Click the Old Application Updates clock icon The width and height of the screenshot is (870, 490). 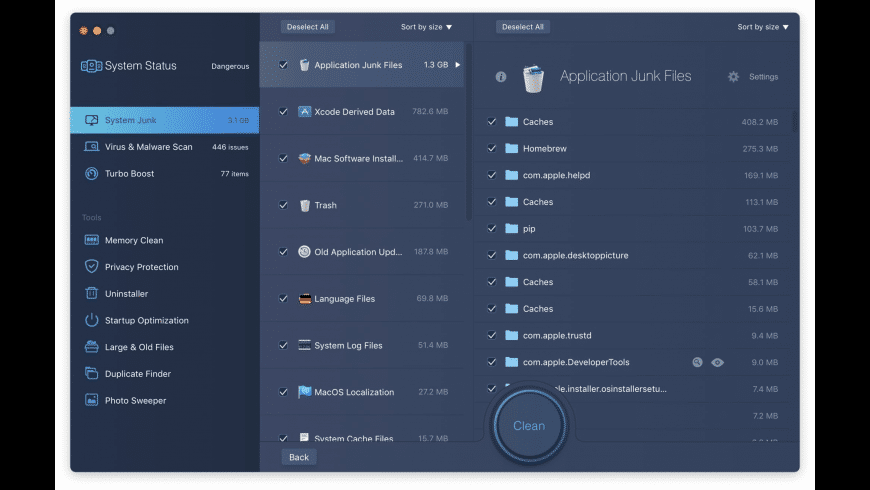[304, 251]
